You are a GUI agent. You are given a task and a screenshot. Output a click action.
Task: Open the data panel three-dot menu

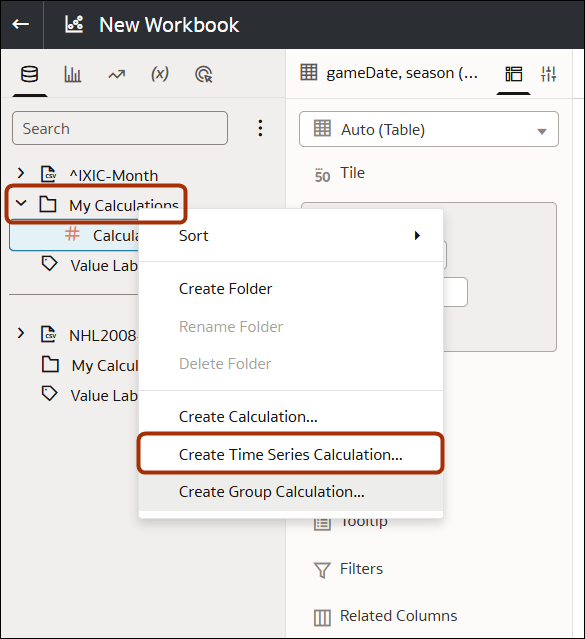click(x=260, y=128)
